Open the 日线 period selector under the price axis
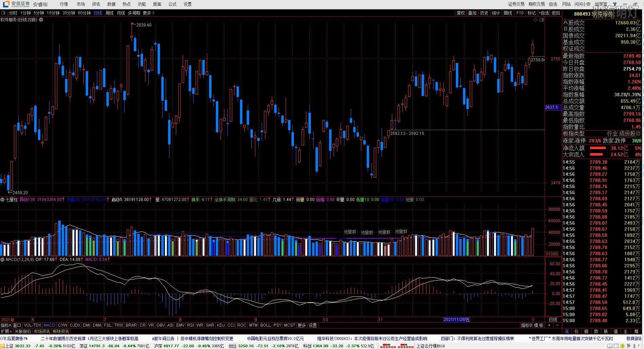 (553, 320)
